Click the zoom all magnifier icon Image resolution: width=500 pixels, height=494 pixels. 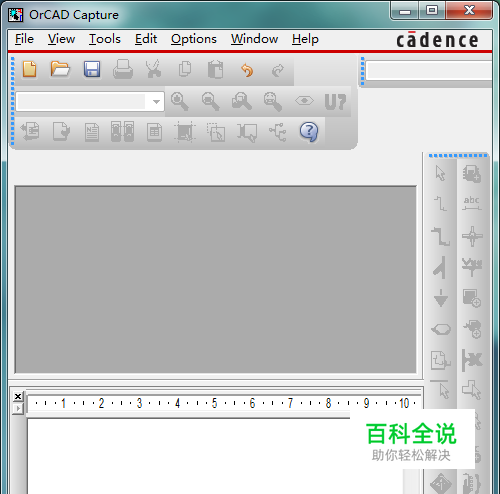(x=273, y=101)
